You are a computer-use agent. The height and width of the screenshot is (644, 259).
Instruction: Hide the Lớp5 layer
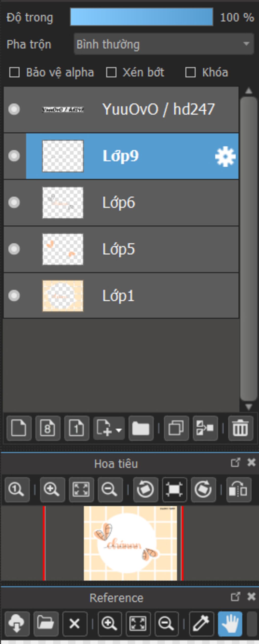[14, 249]
